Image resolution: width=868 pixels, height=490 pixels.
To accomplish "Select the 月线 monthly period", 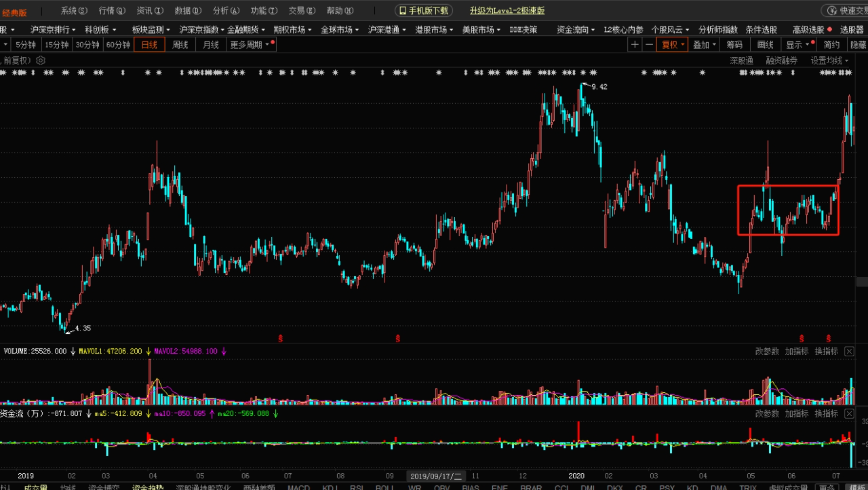I will pyautogui.click(x=211, y=45).
